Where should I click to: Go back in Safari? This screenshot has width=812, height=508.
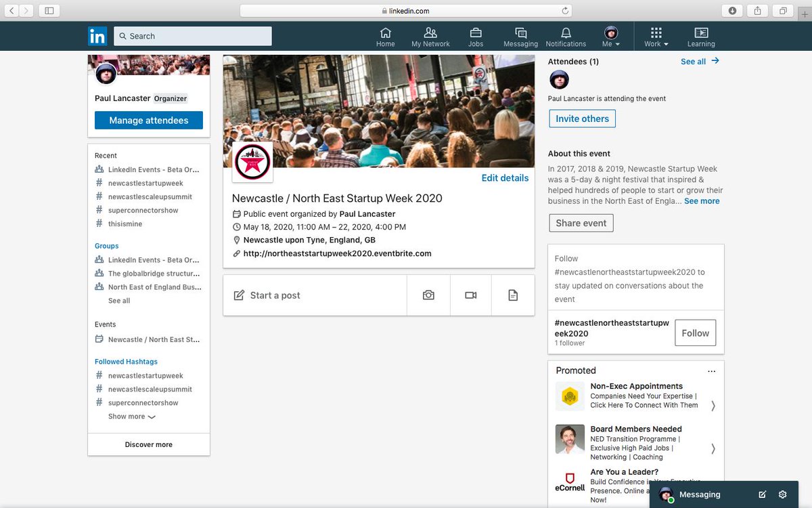[13, 11]
